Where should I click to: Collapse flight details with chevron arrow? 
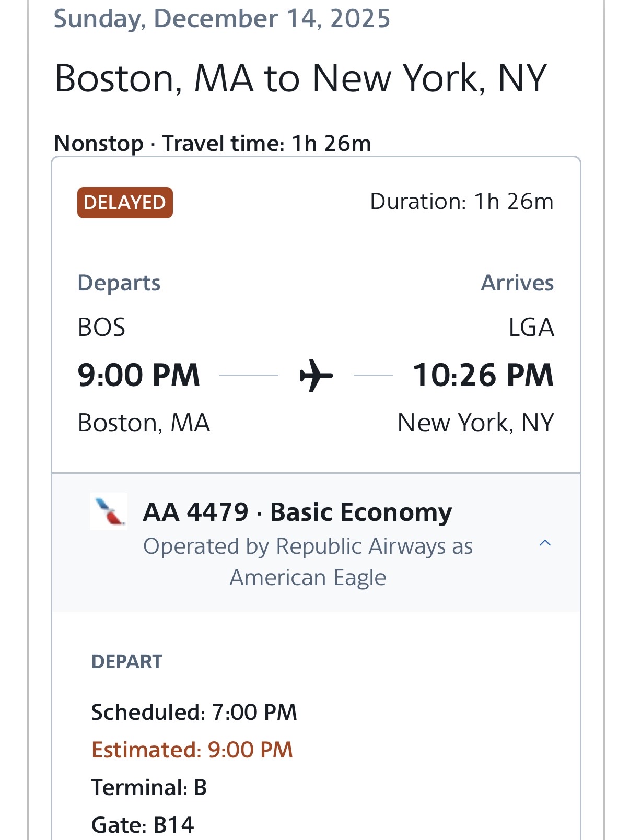tap(545, 543)
